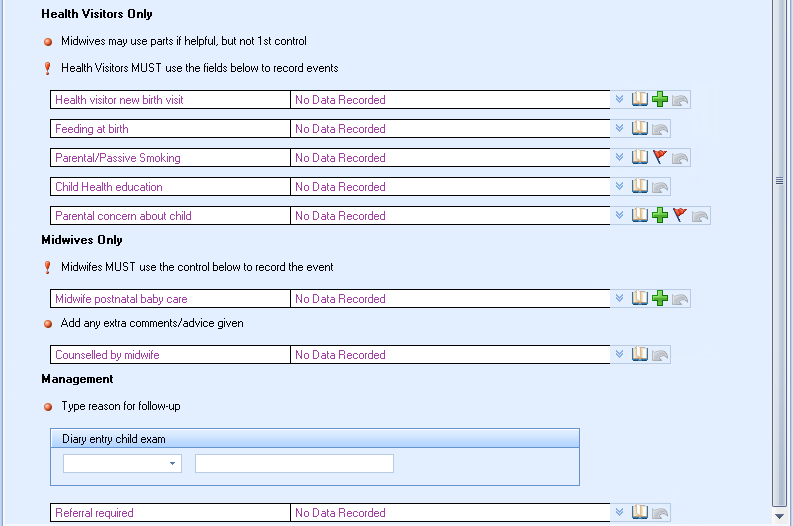Open book icon for Feeding at birth
The height and width of the screenshot is (526, 793).
[x=640, y=128]
